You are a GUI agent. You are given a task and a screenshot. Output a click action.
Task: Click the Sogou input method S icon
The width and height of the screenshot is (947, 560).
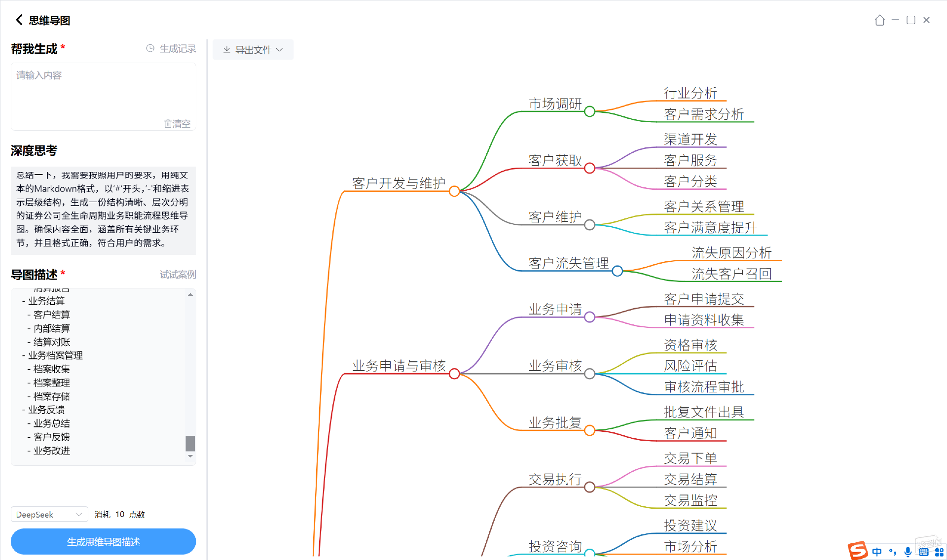point(858,551)
